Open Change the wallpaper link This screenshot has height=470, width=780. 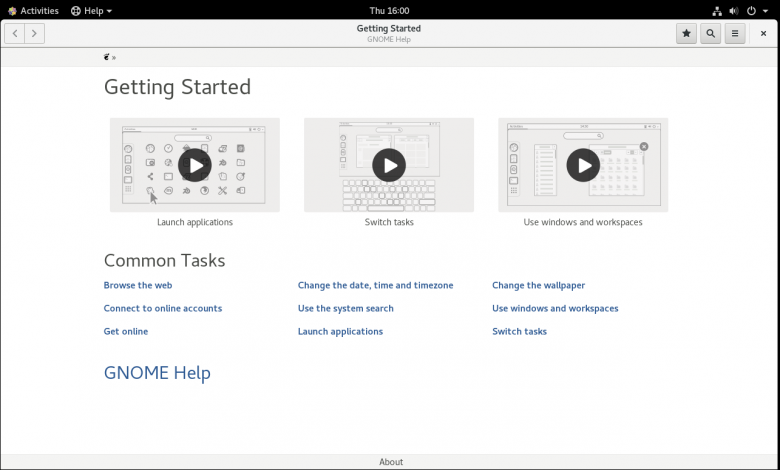(538, 285)
